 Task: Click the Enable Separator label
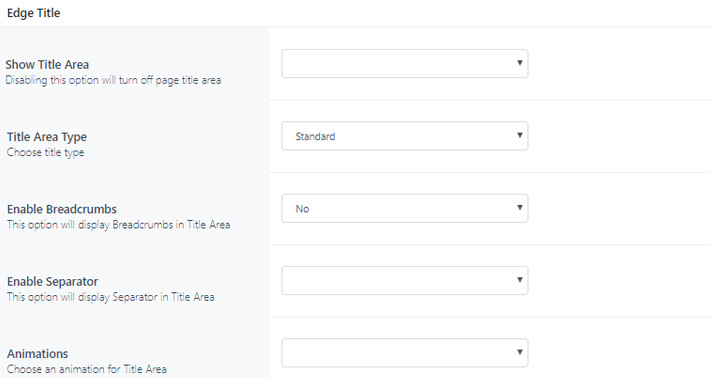click(x=53, y=282)
